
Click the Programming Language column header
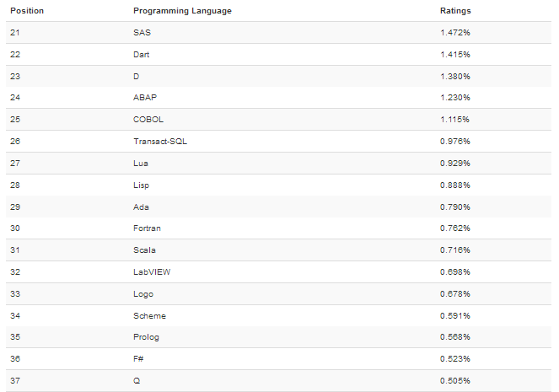tap(182, 11)
